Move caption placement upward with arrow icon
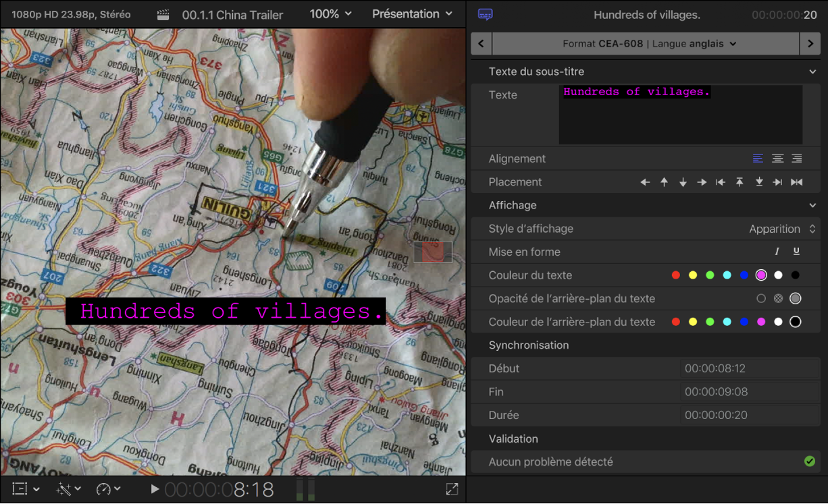Viewport: 828px width, 504px height. coord(664,181)
